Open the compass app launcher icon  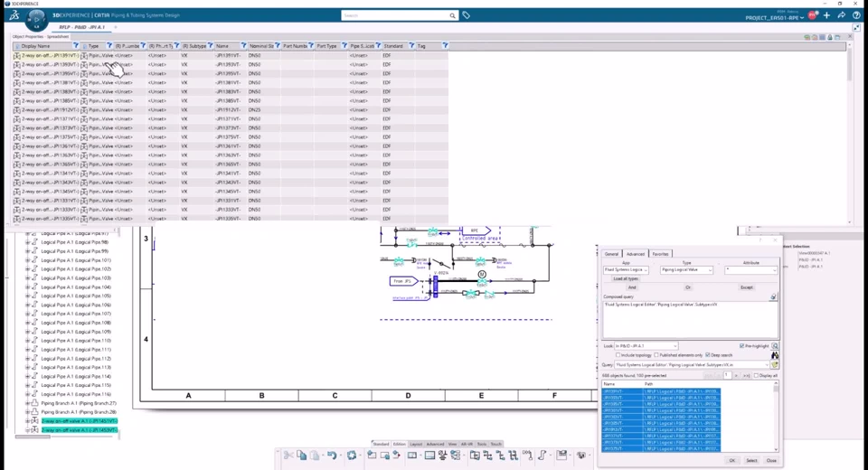click(x=36, y=19)
